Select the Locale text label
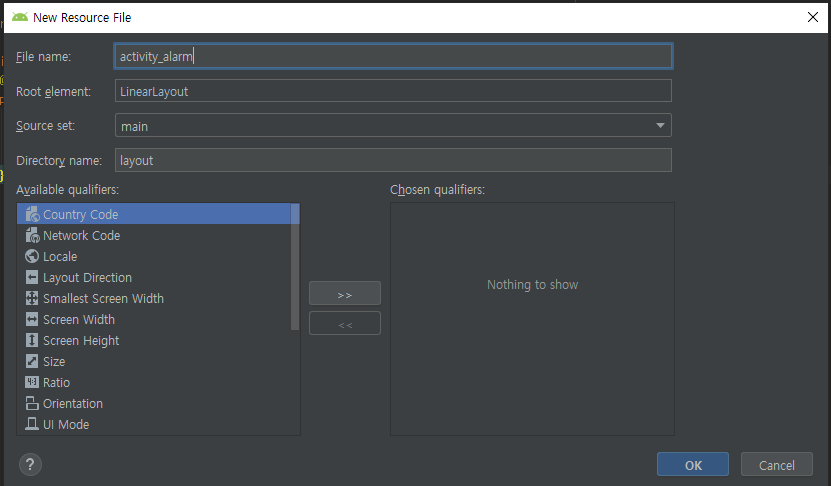 tap(60, 257)
